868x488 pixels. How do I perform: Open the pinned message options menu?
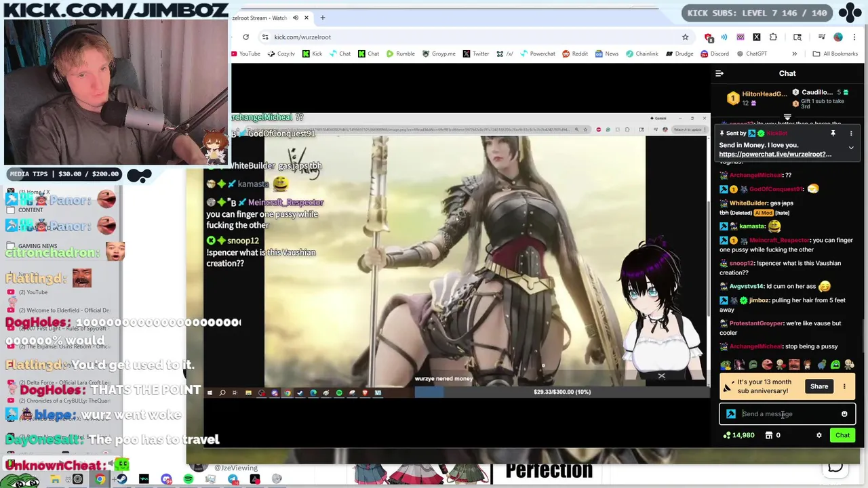pos(851,134)
